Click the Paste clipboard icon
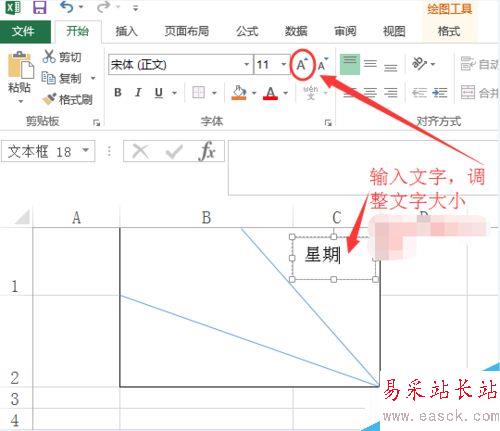Image resolution: width=500 pixels, height=431 pixels. click(21, 64)
